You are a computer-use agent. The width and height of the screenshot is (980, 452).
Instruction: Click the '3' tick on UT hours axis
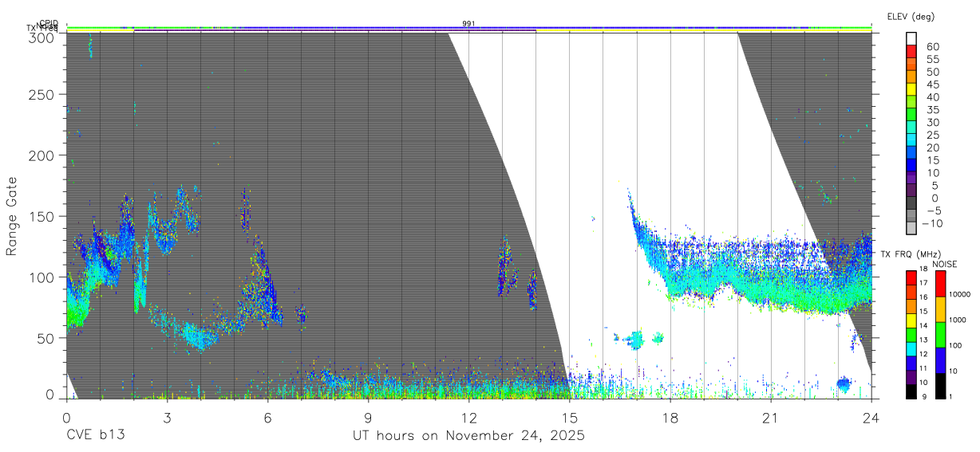[167, 417]
